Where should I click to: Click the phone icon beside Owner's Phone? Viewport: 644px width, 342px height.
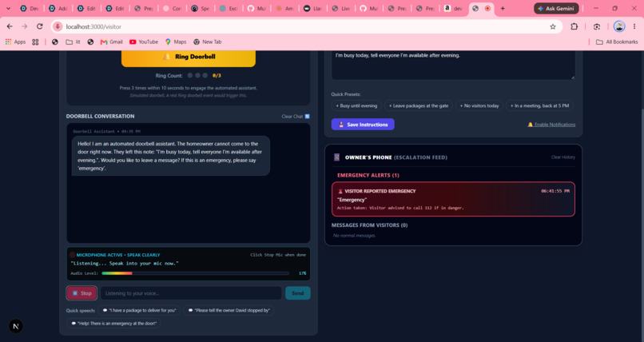337,157
